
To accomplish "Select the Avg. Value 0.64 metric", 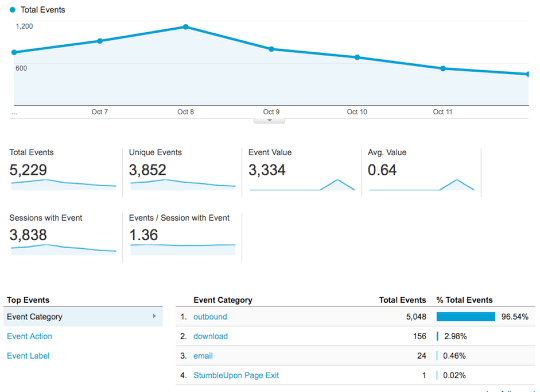I will pyautogui.click(x=422, y=172).
